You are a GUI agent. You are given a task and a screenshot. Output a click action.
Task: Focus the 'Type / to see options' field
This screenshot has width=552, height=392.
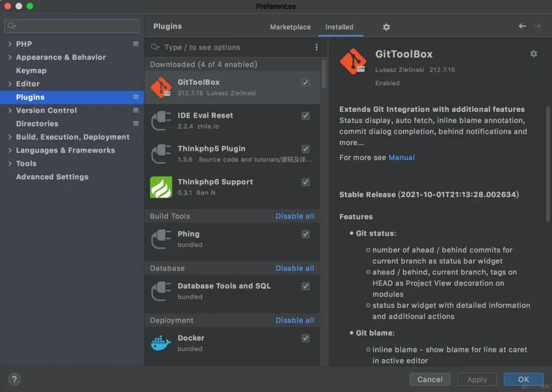click(233, 47)
